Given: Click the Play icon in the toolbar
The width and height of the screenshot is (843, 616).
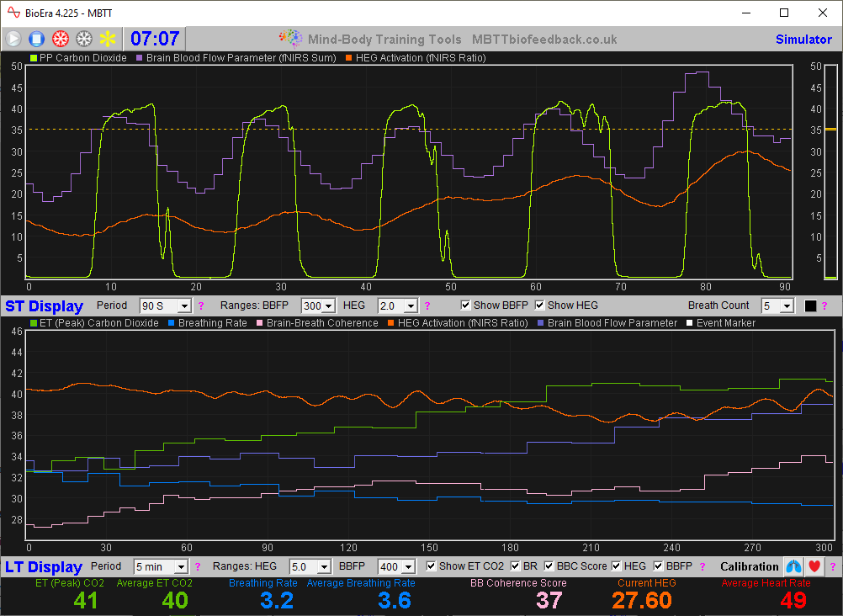Looking at the screenshot, I should pos(13,38).
